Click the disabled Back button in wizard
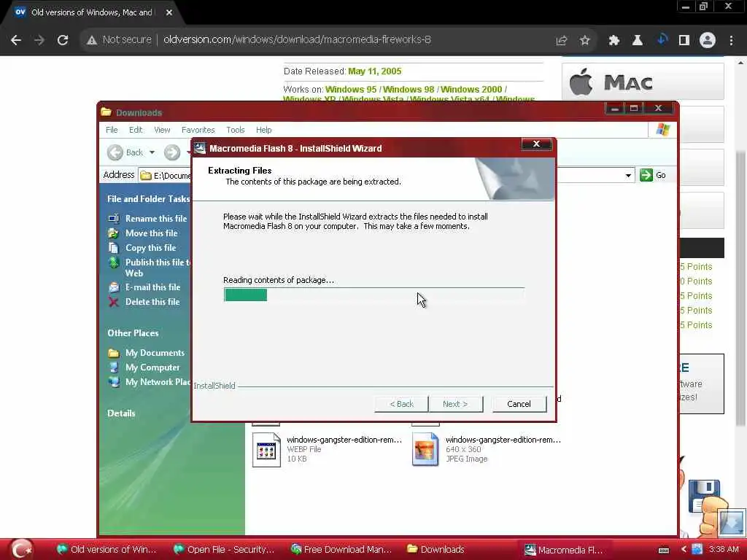 coord(402,404)
